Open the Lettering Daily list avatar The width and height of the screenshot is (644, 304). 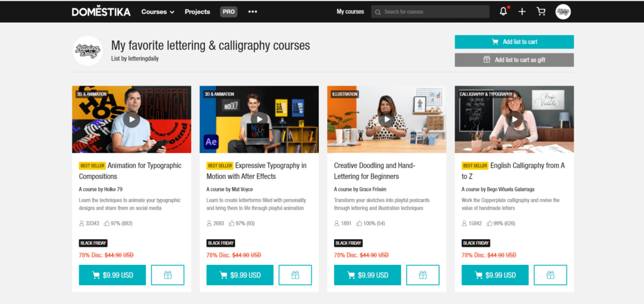(x=87, y=51)
